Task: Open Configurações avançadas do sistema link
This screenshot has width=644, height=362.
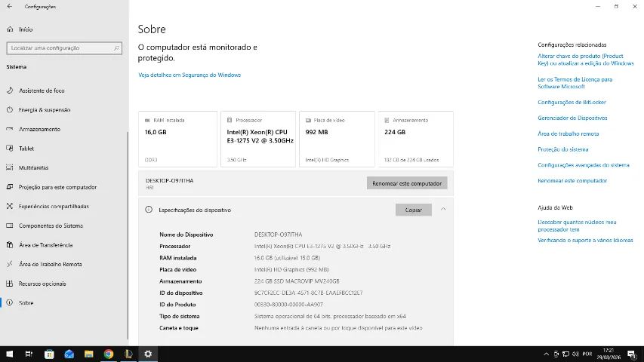Action: [583, 164]
